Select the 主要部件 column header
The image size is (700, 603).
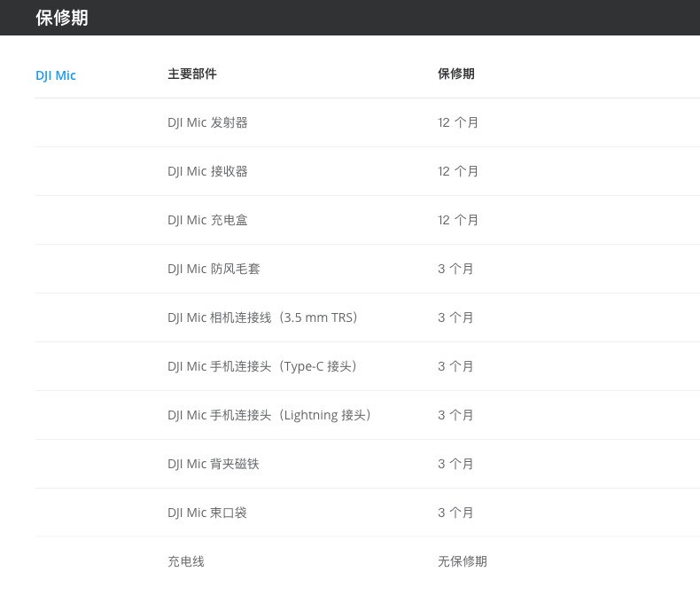point(192,74)
